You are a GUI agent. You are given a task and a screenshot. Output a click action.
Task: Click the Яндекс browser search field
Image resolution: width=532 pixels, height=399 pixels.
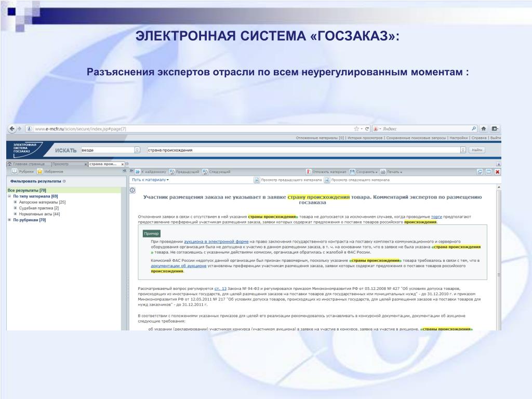[426, 129]
